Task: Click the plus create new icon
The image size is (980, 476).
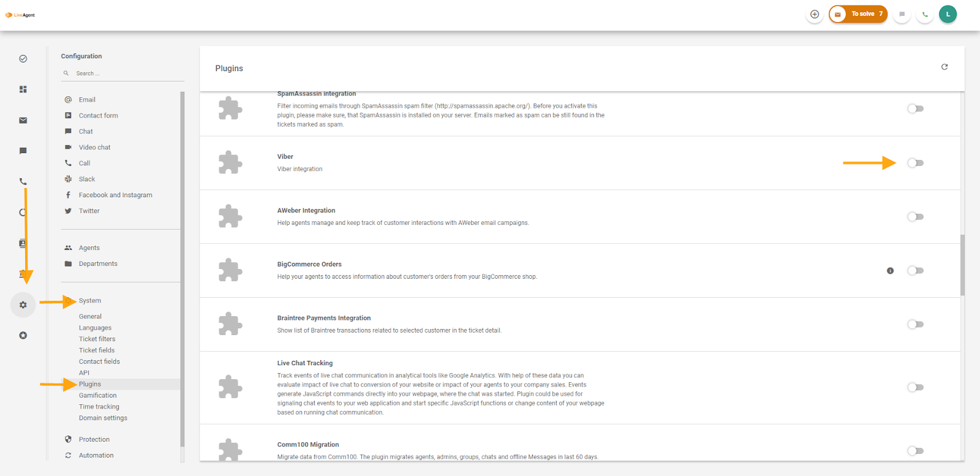Action: (815, 14)
